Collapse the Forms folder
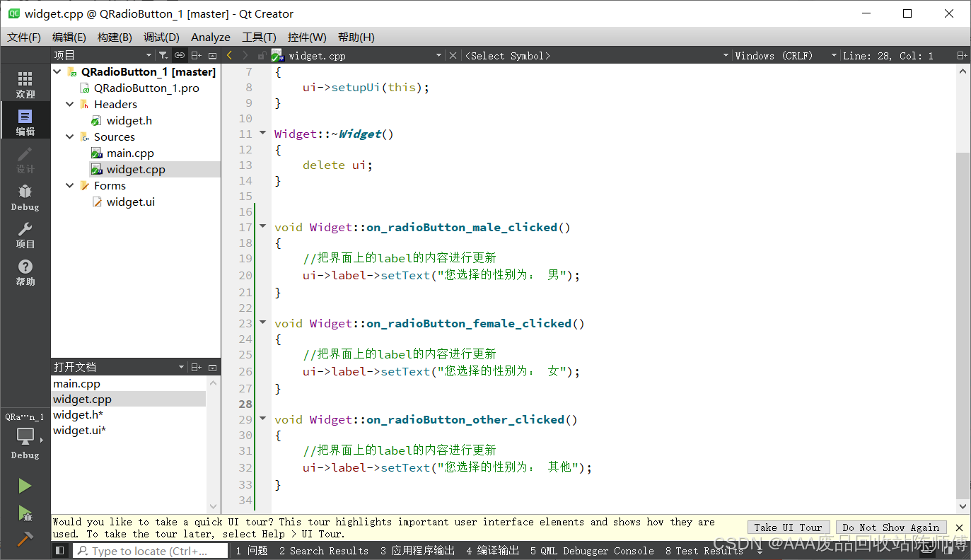Image resolution: width=971 pixels, height=560 pixels. click(70, 185)
